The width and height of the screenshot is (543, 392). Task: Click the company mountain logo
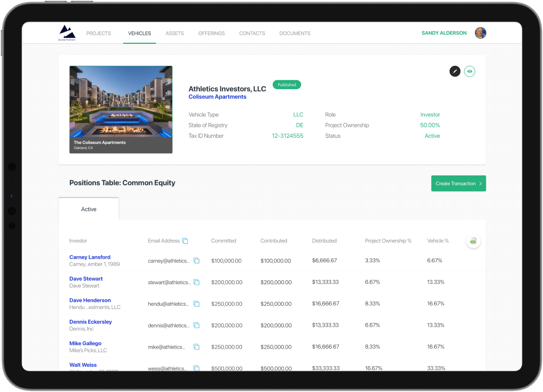(67, 33)
